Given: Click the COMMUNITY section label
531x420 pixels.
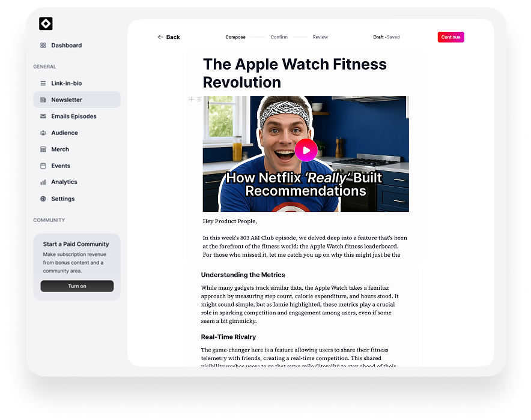Looking at the screenshot, I should (x=49, y=220).
